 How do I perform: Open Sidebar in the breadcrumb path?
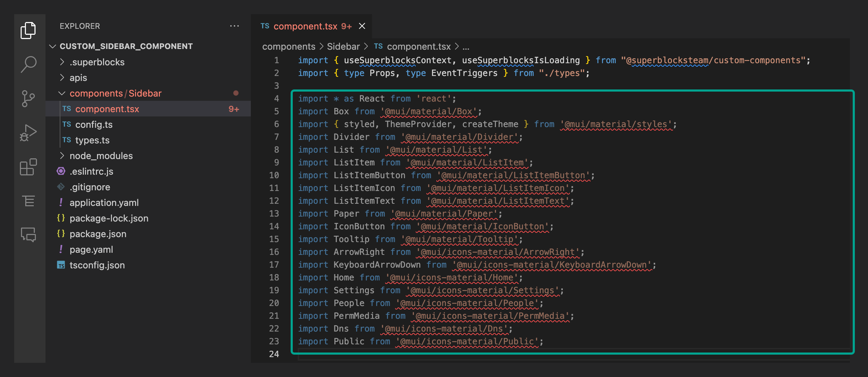tap(343, 46)
